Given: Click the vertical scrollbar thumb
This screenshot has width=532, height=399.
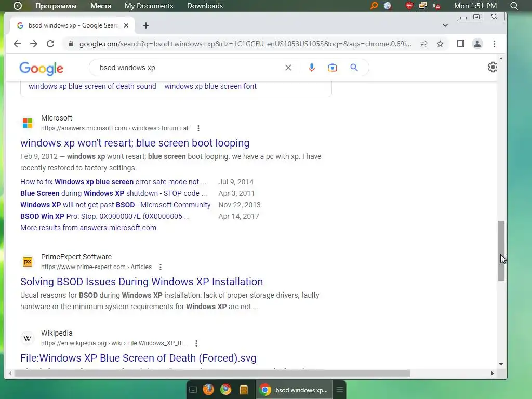Looking at the screenshot, I should (501, 250).
